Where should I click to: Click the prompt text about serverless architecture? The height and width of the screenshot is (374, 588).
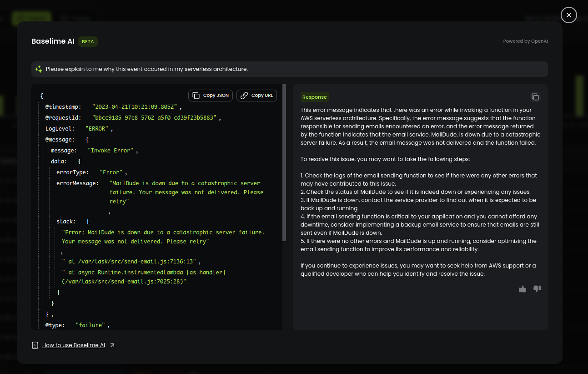coord(147,69)
